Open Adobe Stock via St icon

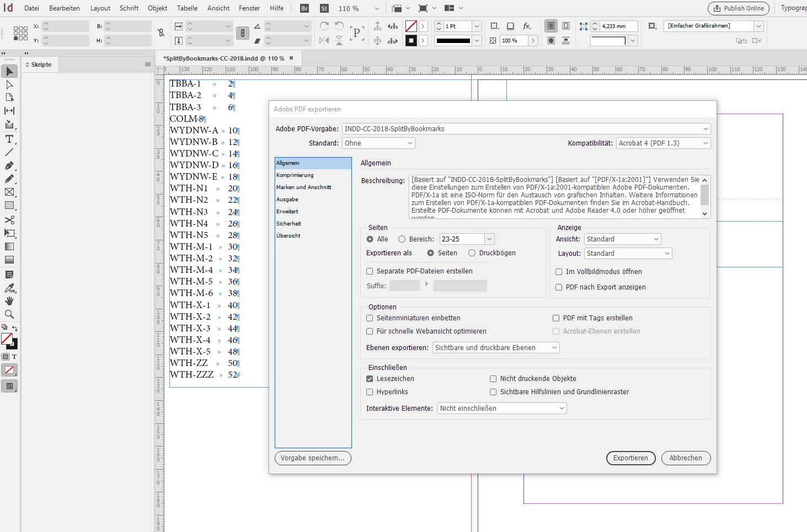(324, 8)
